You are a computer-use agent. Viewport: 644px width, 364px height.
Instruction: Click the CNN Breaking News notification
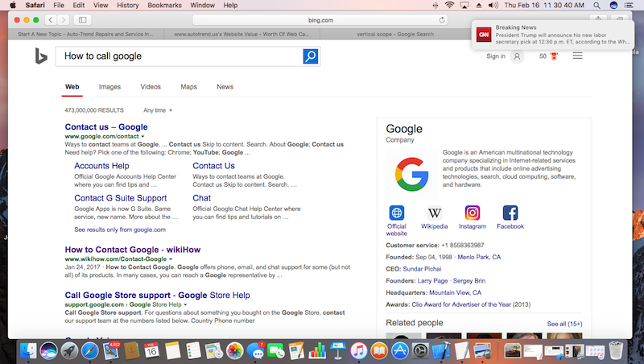[x=553, y=35]
